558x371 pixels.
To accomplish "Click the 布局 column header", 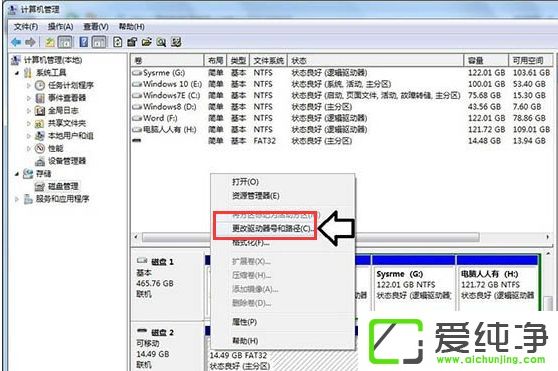I will [x=215, y=60].
